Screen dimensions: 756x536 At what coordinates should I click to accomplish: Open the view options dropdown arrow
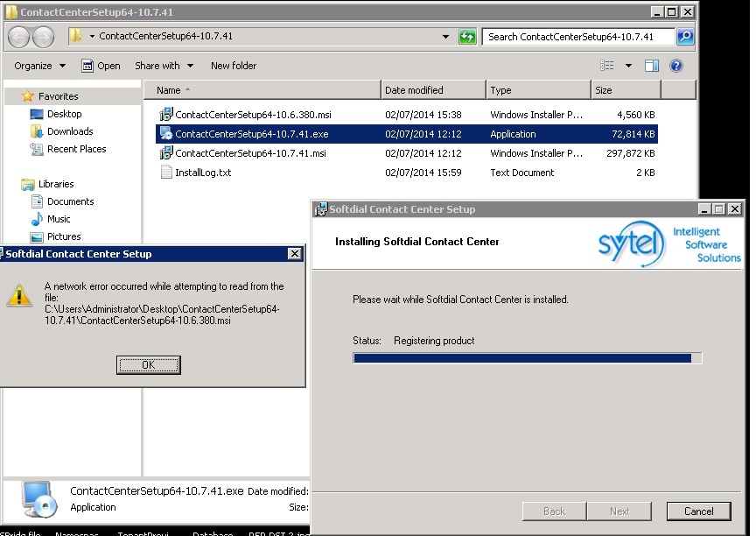click(628, 66)
